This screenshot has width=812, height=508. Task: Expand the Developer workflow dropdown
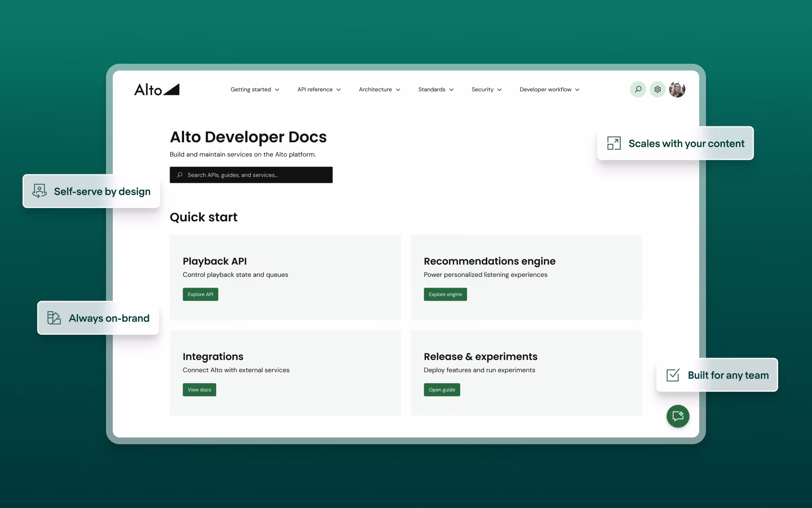click(549, 89)
